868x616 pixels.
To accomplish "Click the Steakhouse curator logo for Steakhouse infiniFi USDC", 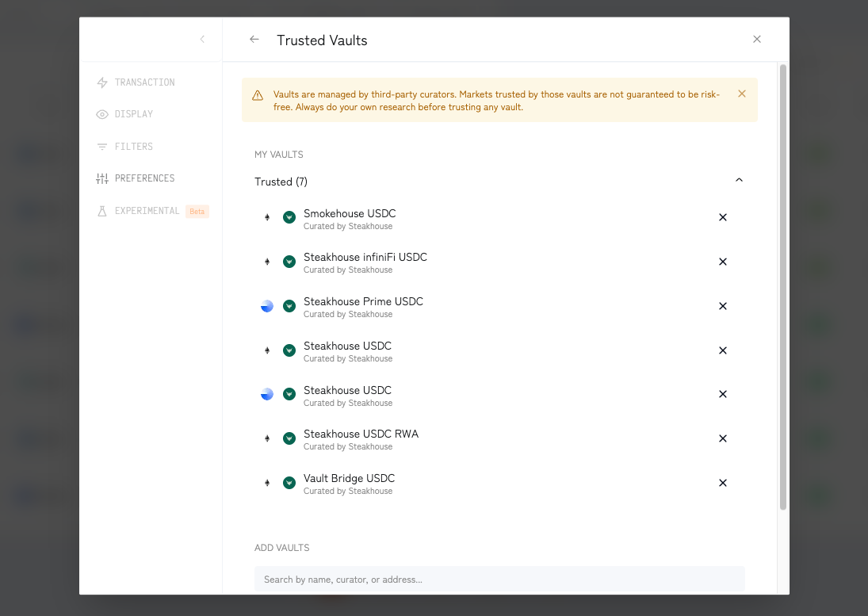I will [289, 262].
